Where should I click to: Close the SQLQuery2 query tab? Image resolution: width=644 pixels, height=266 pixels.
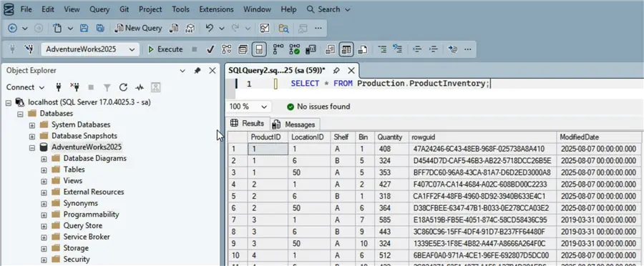[351, 70]
